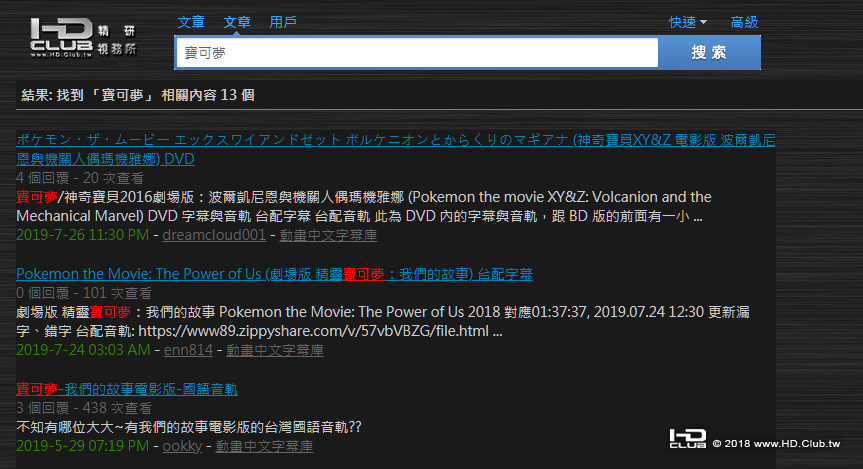Viewport: 863px width, 469px height.
Task: Select the active second 文章 tab
Action: [237, 22]
